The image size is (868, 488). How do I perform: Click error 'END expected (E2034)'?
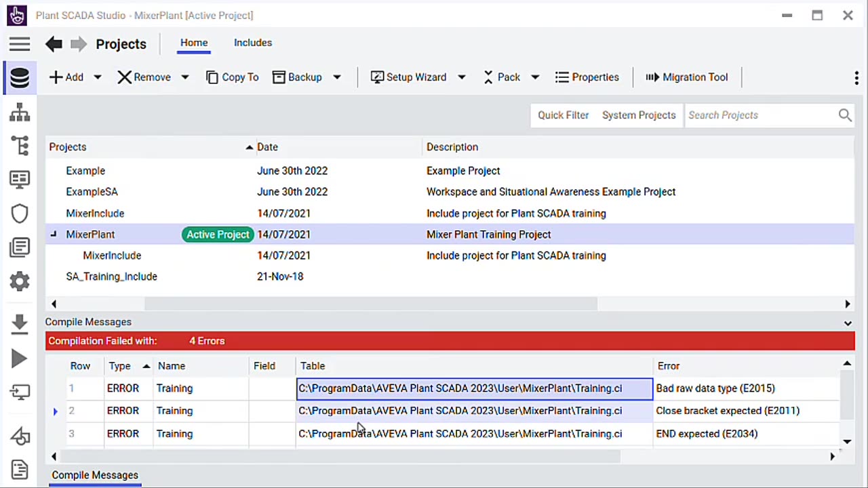pyautogui.click(x=707, y=434)
